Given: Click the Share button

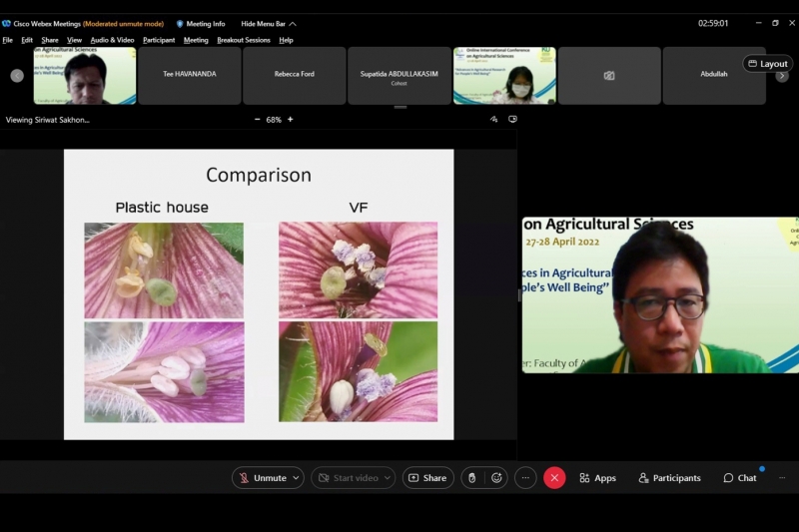Looking at the screenshot, I should pos(427,478).
